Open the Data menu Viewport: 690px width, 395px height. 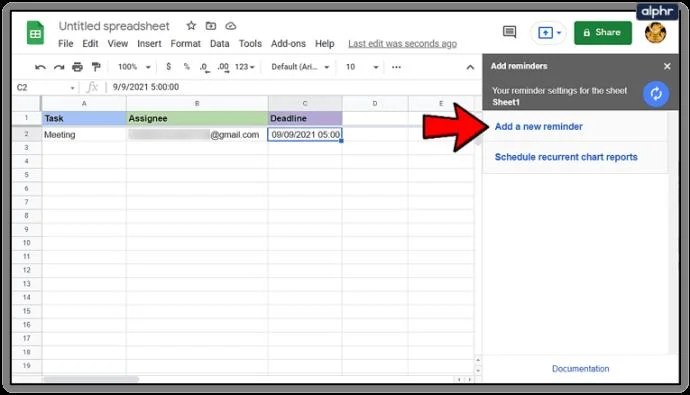[x=220, y=44]
